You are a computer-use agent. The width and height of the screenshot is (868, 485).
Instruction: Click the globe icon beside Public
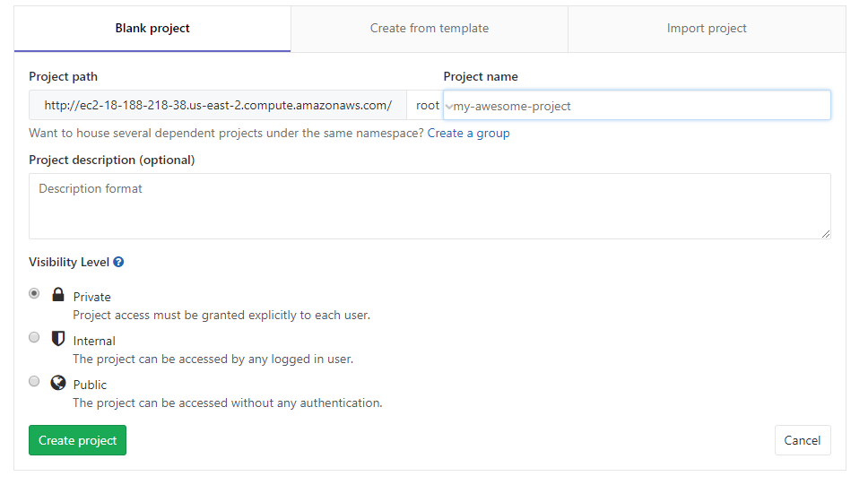point(58,383)
